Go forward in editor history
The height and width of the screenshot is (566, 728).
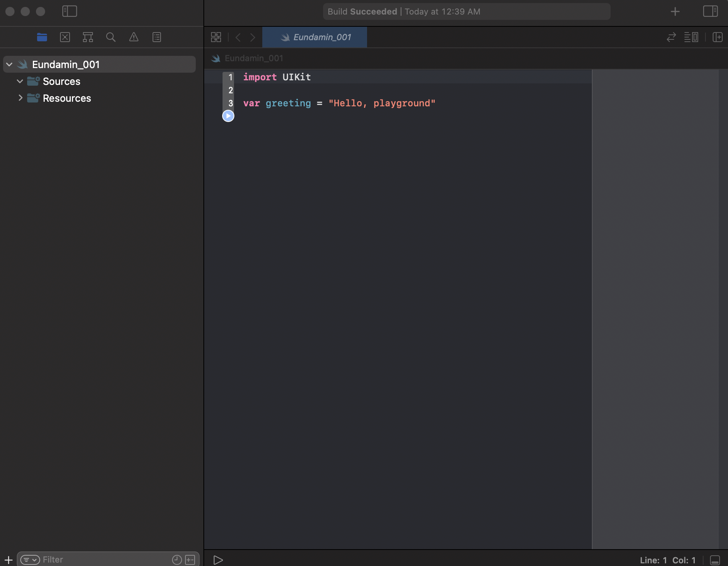253,37
